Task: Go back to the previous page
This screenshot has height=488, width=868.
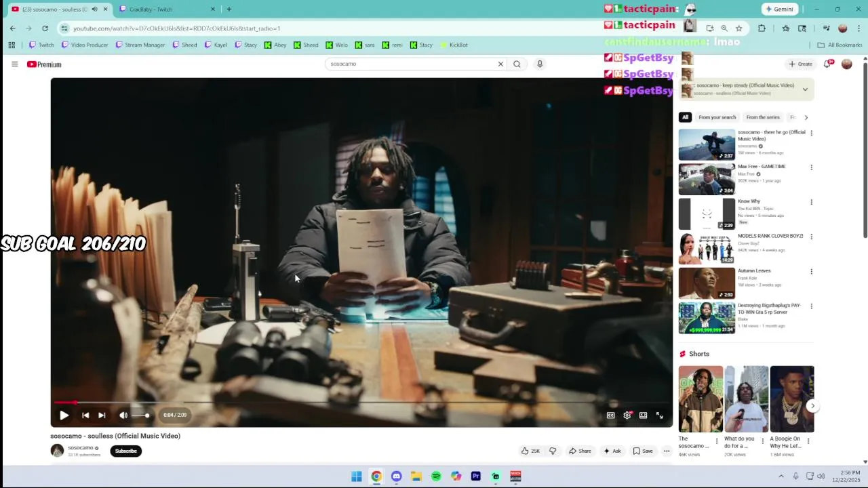Action: 12,28
